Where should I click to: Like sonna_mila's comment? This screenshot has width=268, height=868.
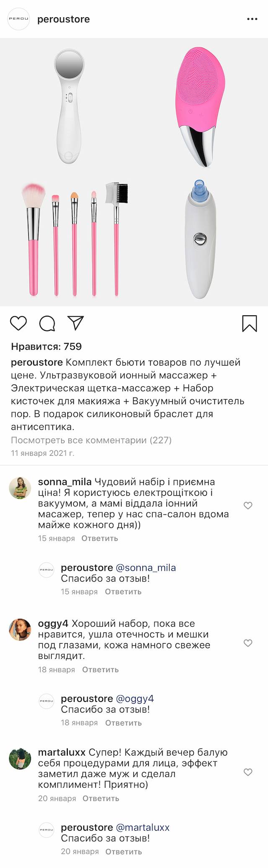point(248,506)
